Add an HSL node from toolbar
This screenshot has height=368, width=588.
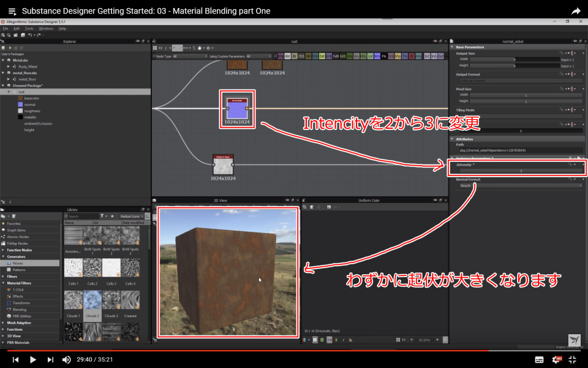[363, 56]
